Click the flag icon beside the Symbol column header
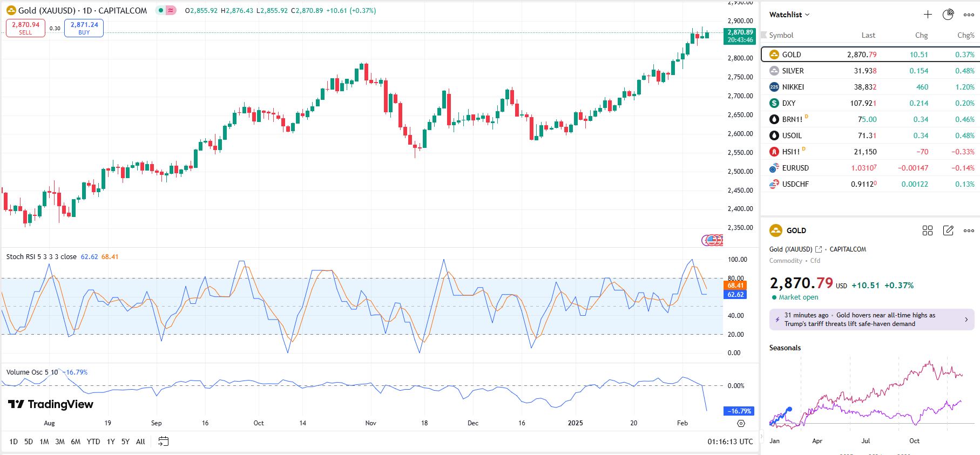This screenshot has height=455, width=980. pyautogui.click(x=764, y=35)
